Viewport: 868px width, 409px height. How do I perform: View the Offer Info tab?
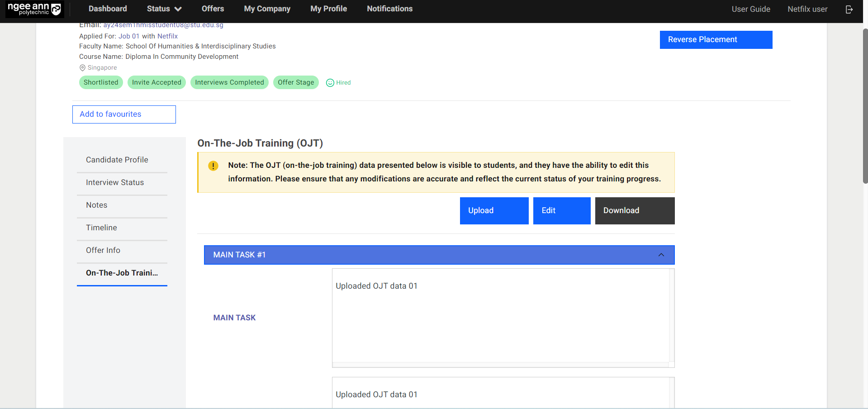(103, 251)
